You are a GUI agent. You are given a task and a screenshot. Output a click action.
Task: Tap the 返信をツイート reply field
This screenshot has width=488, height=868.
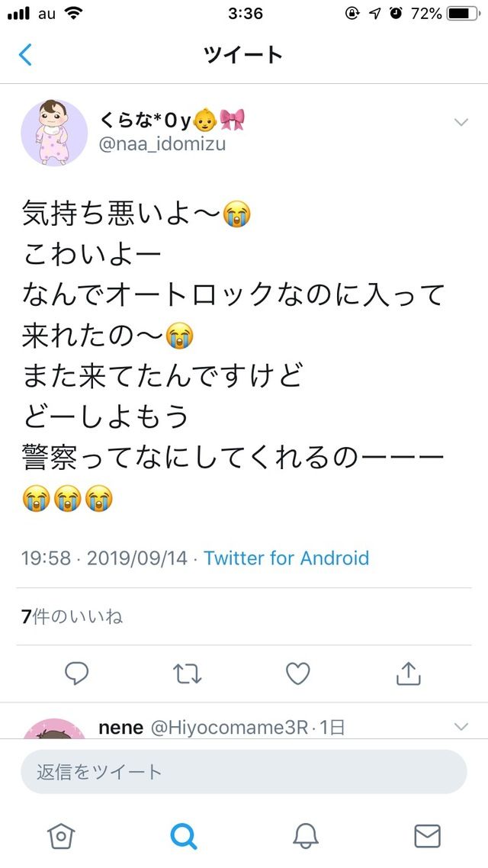[x=243, y=772]
